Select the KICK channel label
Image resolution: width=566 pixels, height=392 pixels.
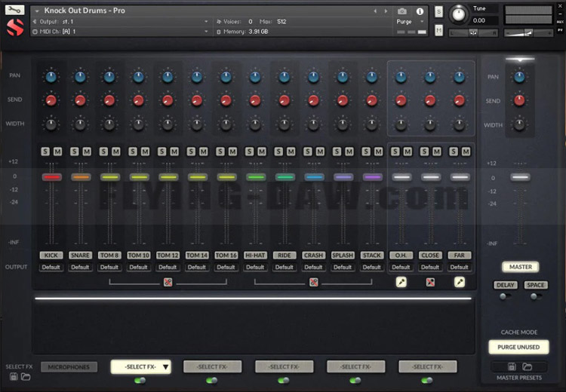click(51, 256)
